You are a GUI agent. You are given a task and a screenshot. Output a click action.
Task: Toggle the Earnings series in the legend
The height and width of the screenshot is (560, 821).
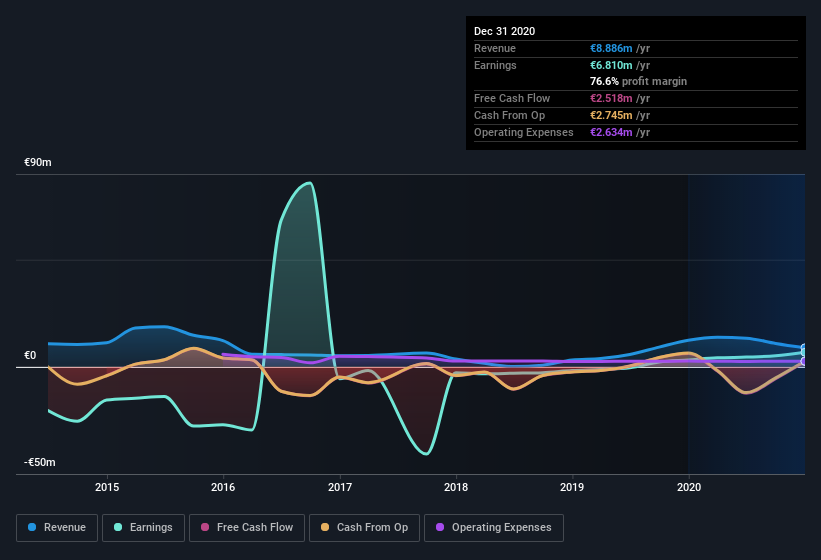pyautogui.click(x=143, y=528)
